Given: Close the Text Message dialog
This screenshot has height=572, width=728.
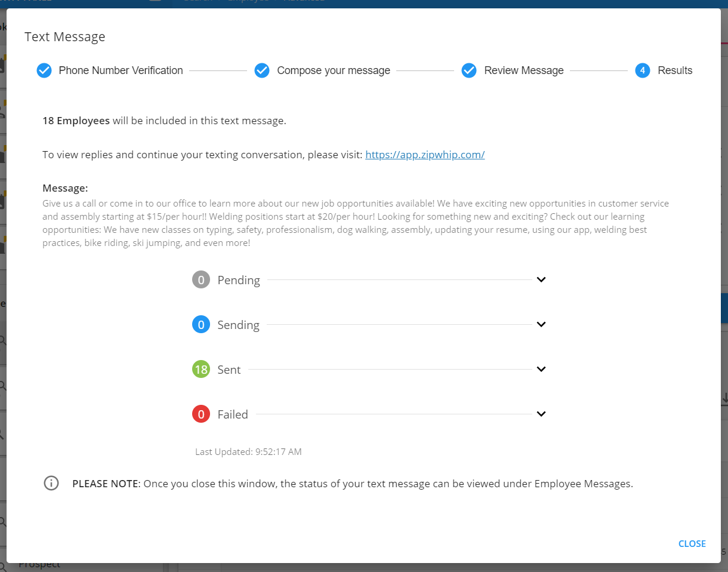Looking at the screenshot, I should [692, 543].
